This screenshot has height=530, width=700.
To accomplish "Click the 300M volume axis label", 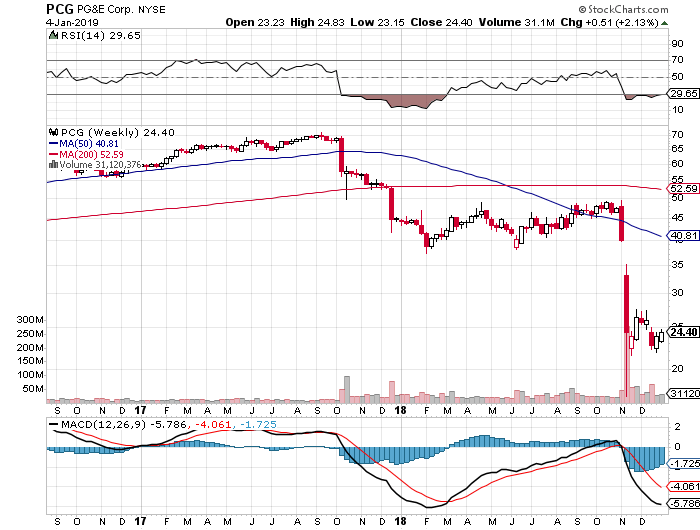I will (x=30, y=320).
